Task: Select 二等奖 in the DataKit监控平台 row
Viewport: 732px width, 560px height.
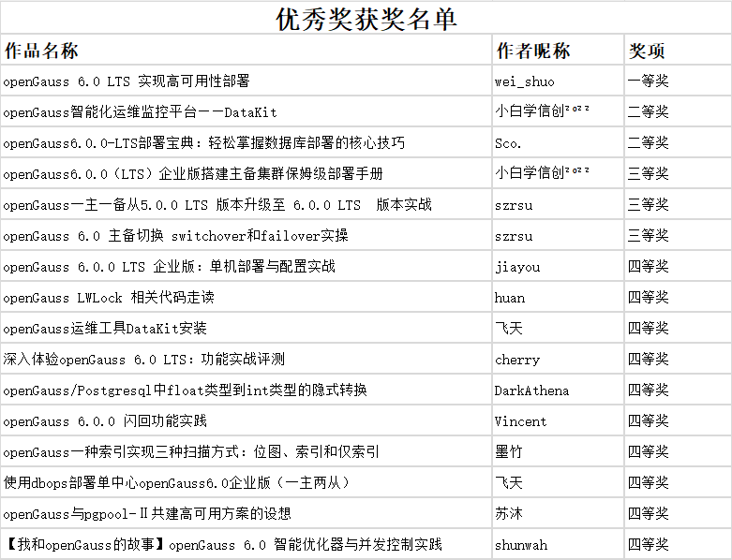Action: pos(648,112)
